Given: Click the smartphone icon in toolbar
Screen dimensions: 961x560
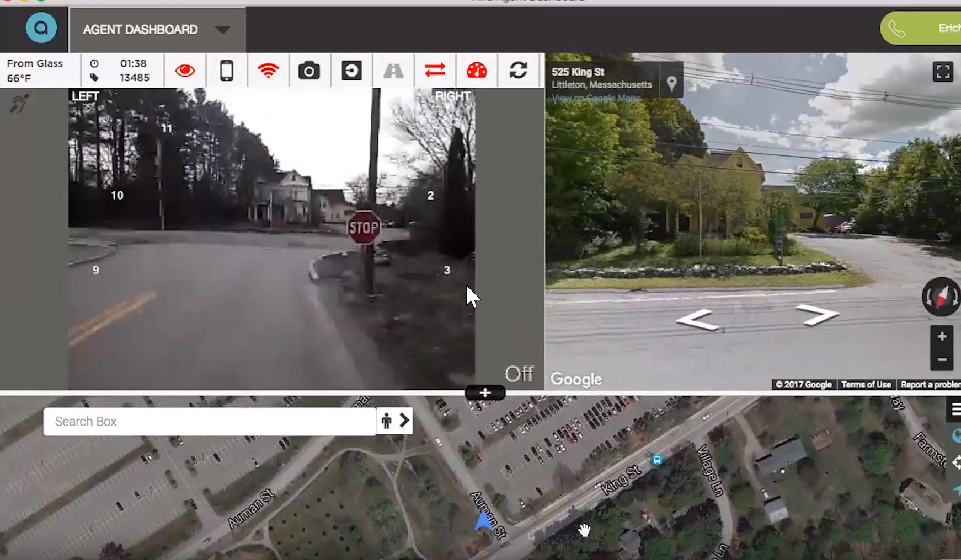Looking at the screenshot, I should [226, 71].
